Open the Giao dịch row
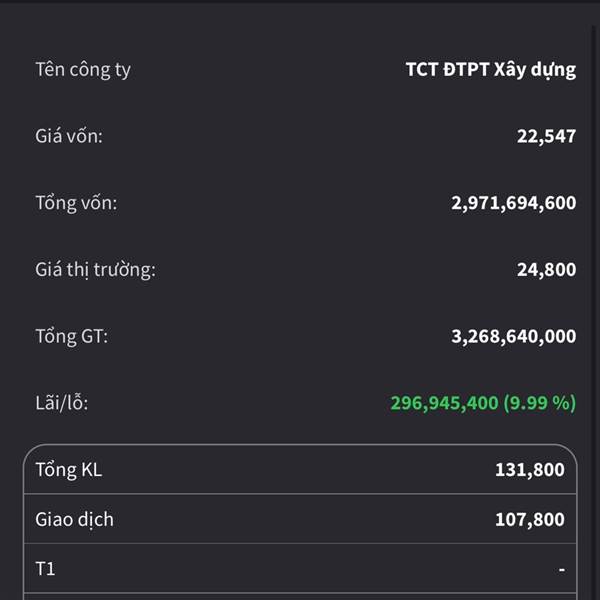The height and width of the screenshot is (600, 600). pyautogui.click(x=300, y=519)
